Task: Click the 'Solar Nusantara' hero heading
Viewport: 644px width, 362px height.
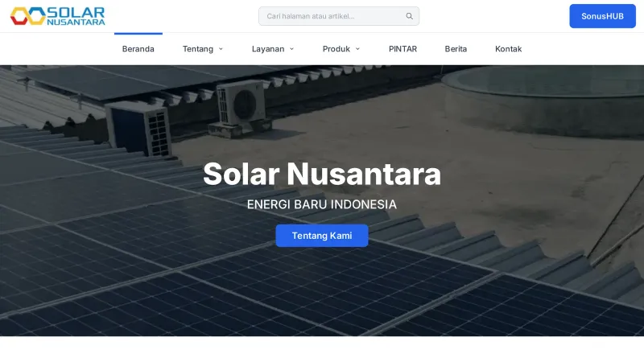Action: pos(322,174)
